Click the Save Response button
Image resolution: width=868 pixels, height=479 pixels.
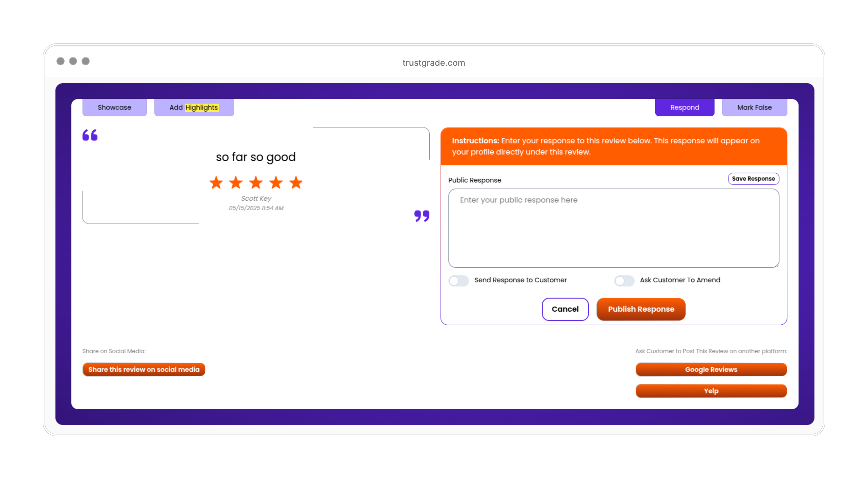753,178
